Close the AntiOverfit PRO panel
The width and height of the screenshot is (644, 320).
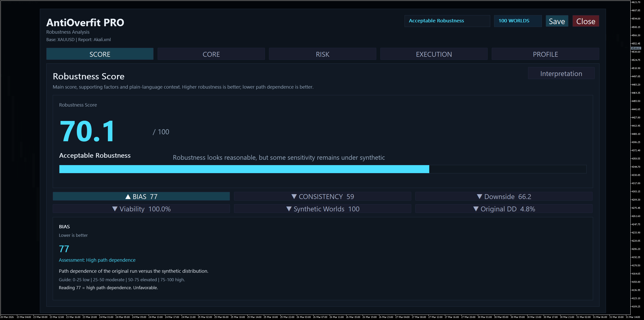[x=586, y=21]
